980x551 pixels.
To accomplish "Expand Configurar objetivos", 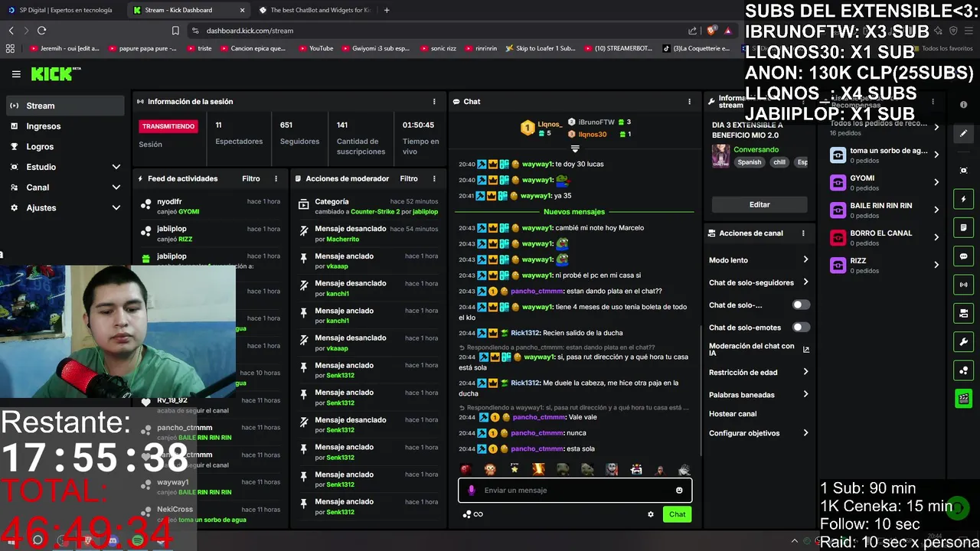I will 759,433.
